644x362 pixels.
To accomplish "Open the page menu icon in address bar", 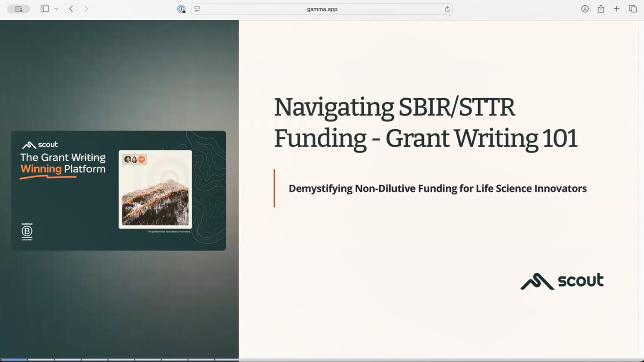I will 197,9.
